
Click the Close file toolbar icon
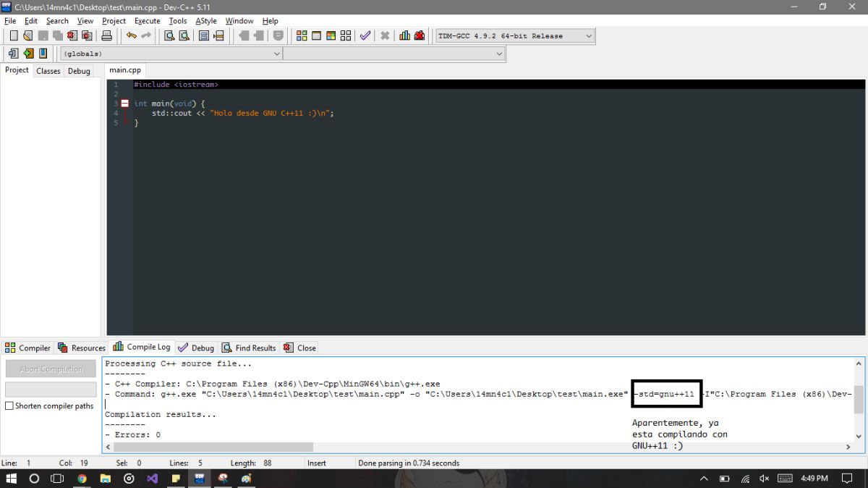[x=72, y=35]
